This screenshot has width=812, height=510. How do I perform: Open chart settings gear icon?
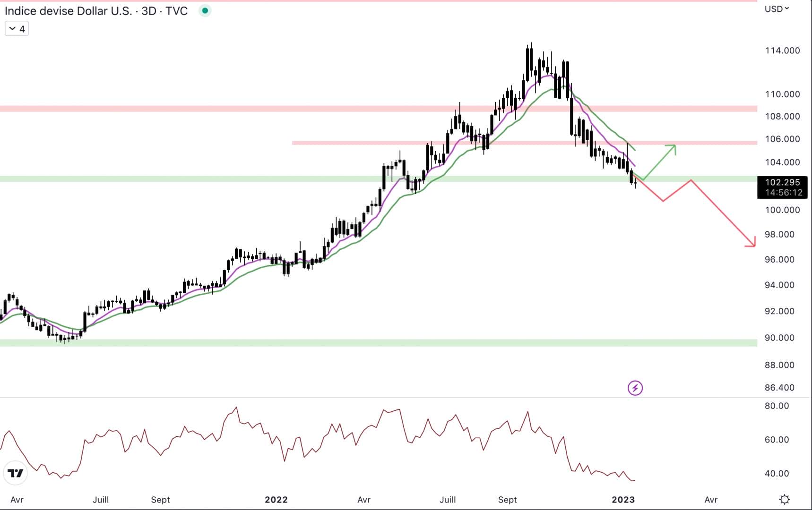(x=785, y=499)
